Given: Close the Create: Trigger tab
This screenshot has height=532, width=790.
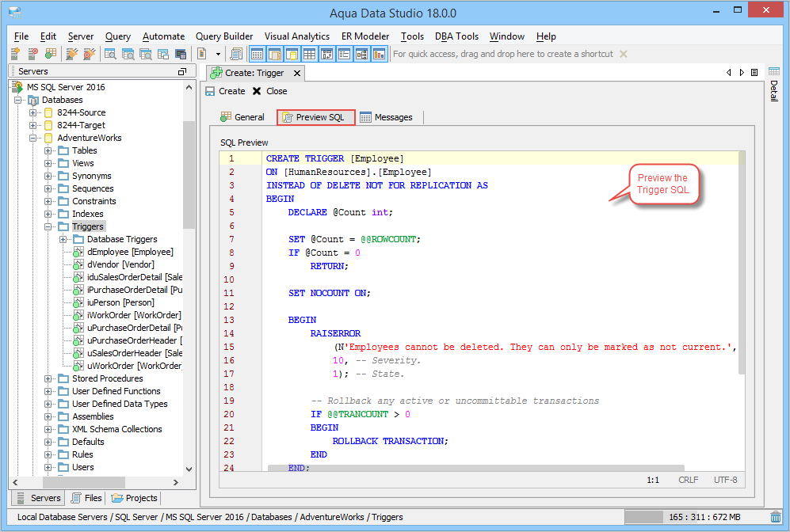Looking at the screenshot, I should [x=297, y=73].
